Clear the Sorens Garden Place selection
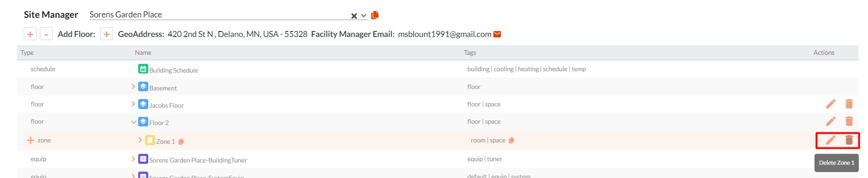This screenshot has width=868, height=178. [x=354, y=16]
